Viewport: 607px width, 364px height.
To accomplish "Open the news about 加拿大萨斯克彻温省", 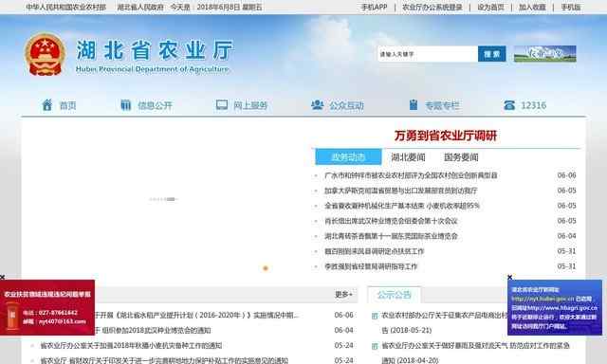I will 401,191.
